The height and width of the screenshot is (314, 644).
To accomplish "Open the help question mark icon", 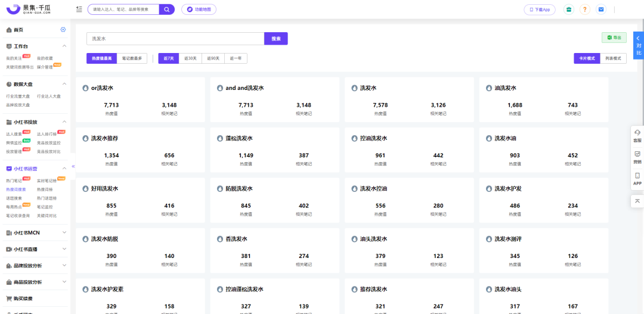I will click(x=585, y=9).
